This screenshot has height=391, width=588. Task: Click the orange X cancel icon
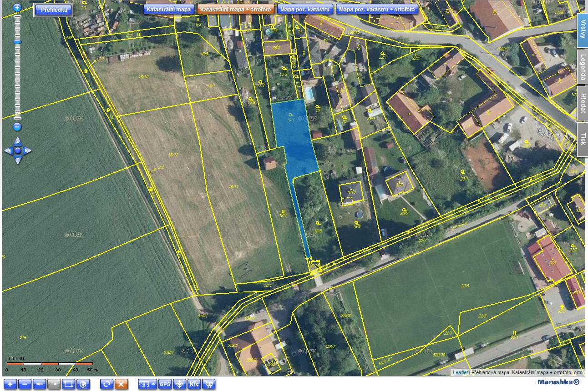click(x=121, y=384)
